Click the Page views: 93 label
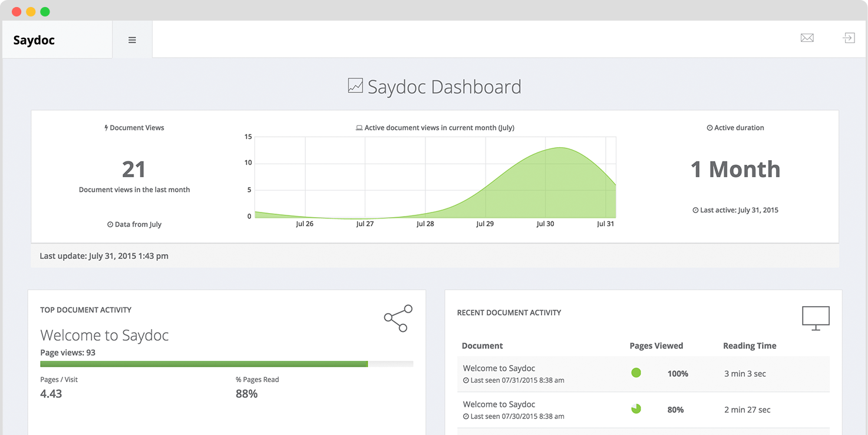Viewport: 868px width, 435px height. point(68,353)
